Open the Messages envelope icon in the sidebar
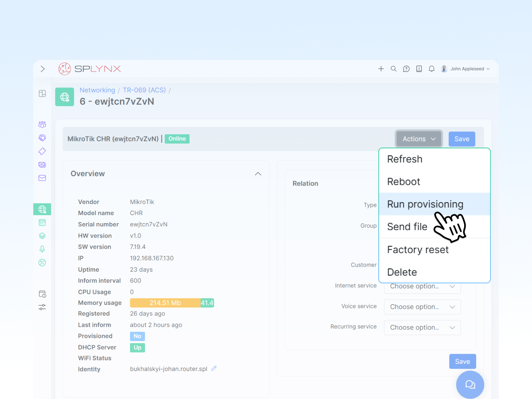Screen dimensions: 532x399 pos(42,178)
